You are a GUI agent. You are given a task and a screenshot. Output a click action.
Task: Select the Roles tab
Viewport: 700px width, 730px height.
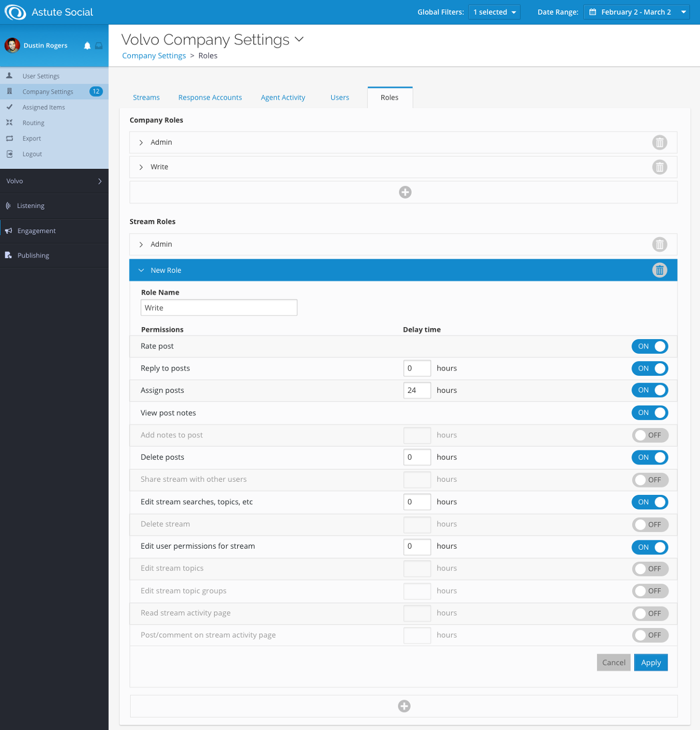[x=390, y=98]
